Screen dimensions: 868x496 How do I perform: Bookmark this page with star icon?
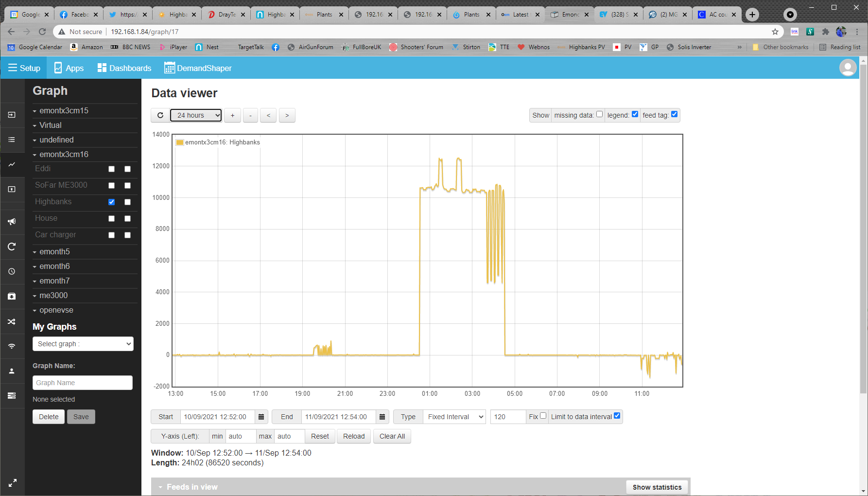click(775, 32)
